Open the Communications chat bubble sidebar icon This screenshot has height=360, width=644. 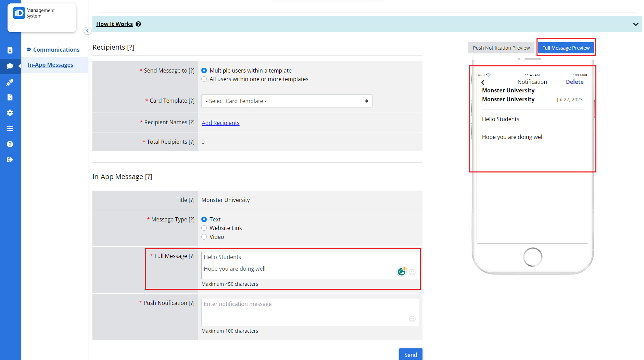10,66
